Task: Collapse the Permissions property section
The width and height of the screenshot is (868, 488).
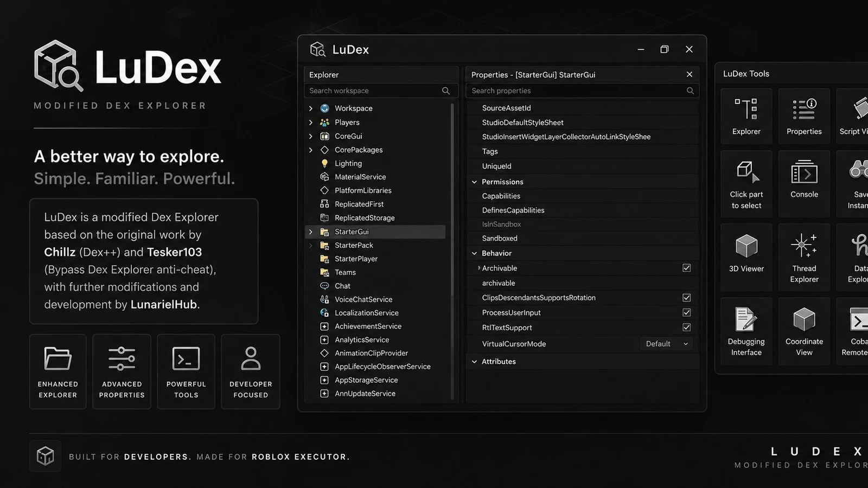Action: tap(474, 182)
